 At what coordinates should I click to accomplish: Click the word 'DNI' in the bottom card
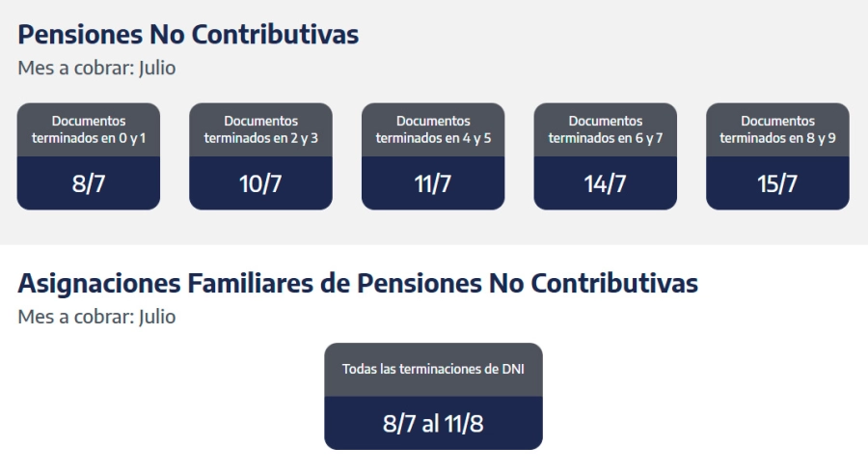click(x=511, y=369)
